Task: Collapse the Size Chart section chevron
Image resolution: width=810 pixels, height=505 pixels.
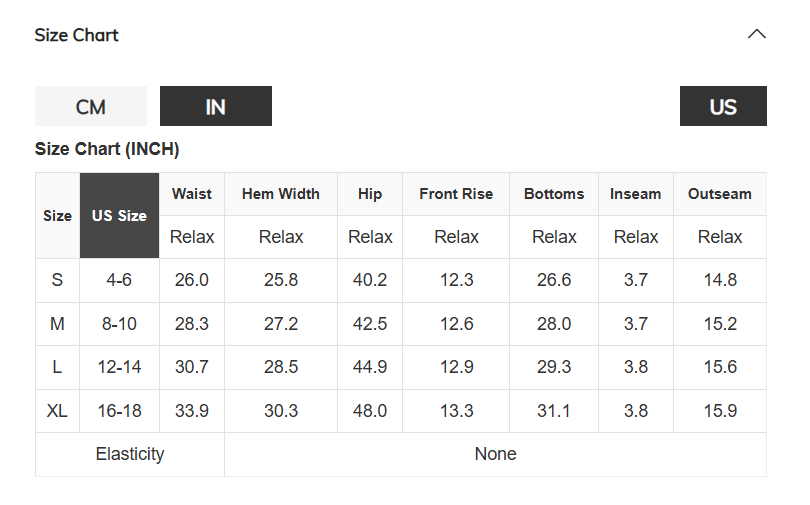Action: 756,35
